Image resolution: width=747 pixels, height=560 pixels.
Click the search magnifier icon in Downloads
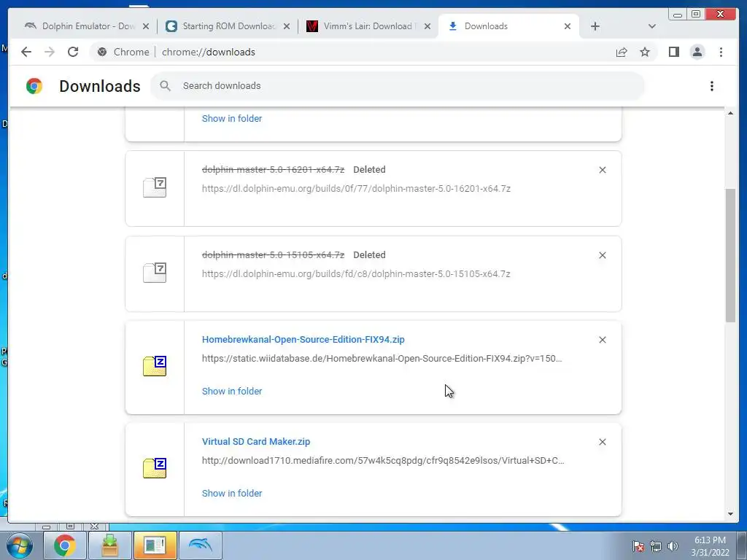coord(166,86)
